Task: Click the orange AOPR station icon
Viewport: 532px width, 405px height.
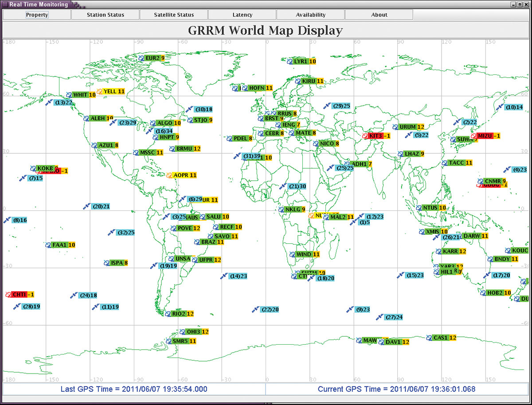Action: point(169,175)
